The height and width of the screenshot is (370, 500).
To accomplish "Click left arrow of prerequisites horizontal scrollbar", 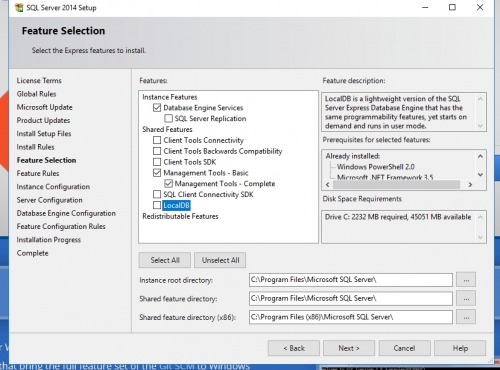I will pyautogui.click(x=328, y=185).
